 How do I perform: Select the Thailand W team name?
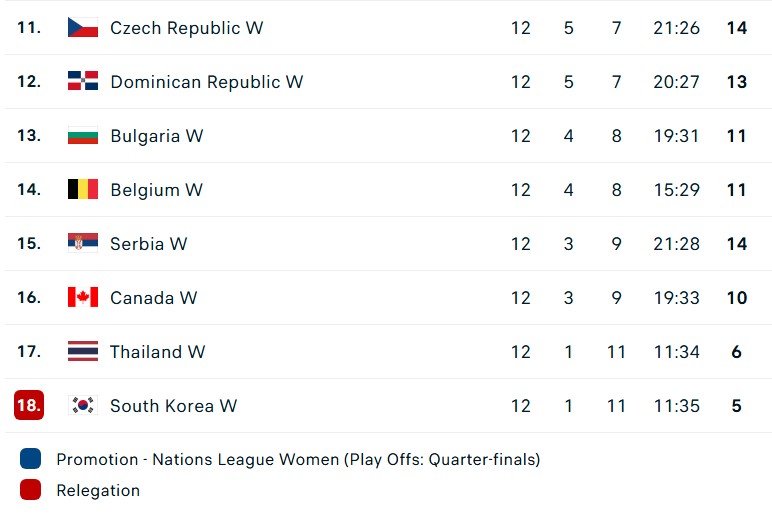(x=158, y=352)
